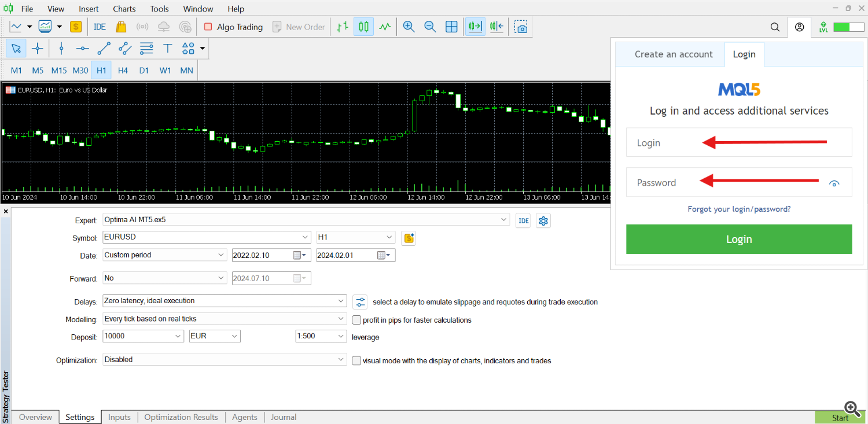Select the arrow cursor tool
Screen dimensions: 868x424
pos(16,48)
